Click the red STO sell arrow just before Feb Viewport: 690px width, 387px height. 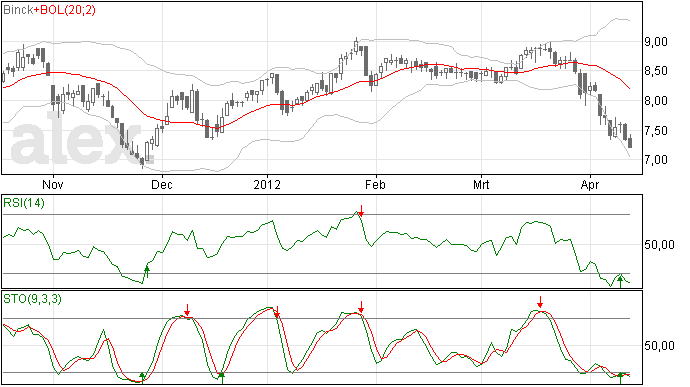(x=361, y=307)
